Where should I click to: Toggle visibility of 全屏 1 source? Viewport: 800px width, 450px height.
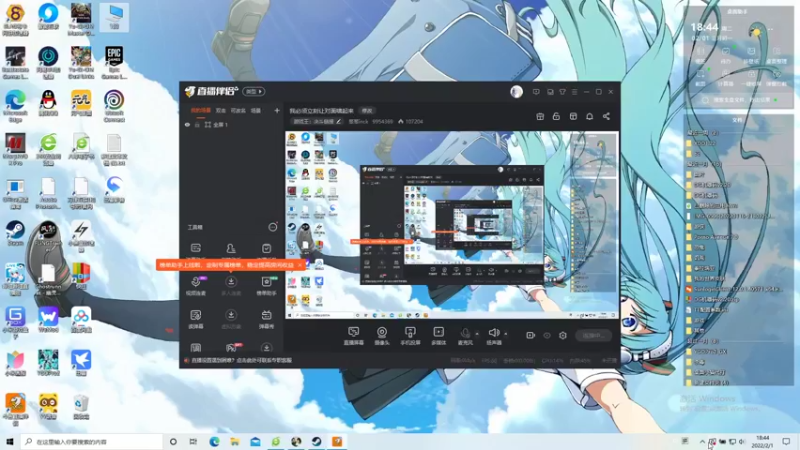coord(187,124)
